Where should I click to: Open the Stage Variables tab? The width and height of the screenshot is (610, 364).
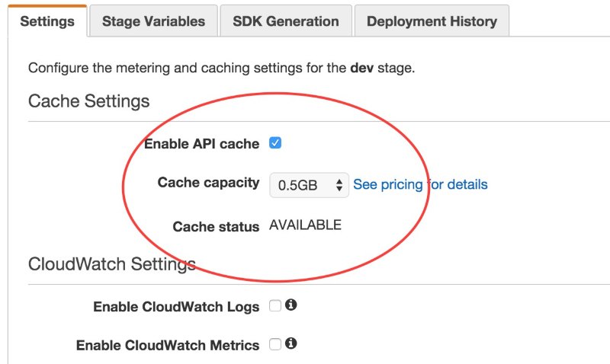153,21
